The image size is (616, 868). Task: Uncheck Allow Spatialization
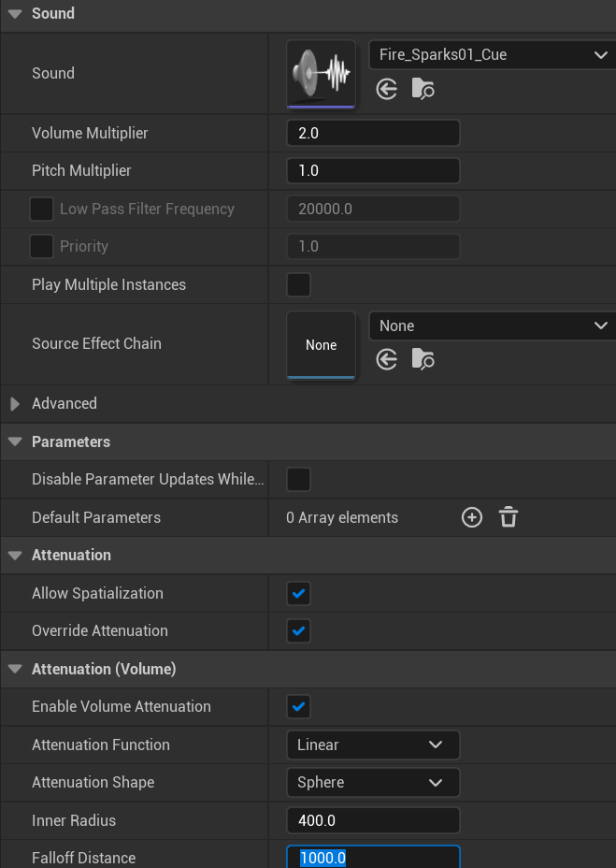pos(298,593)
